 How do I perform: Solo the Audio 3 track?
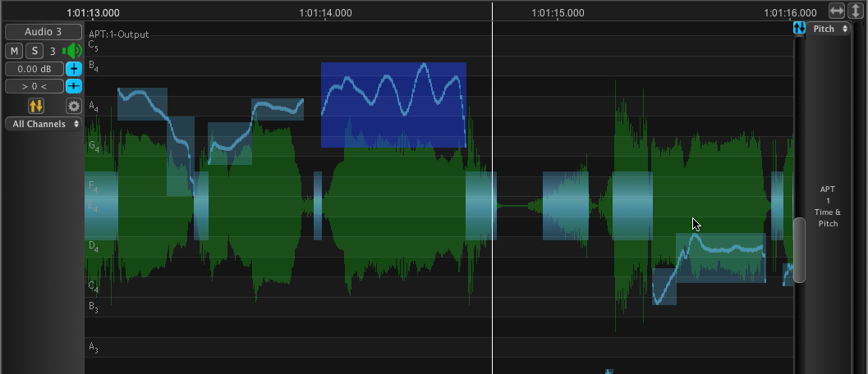pos(34,51)
